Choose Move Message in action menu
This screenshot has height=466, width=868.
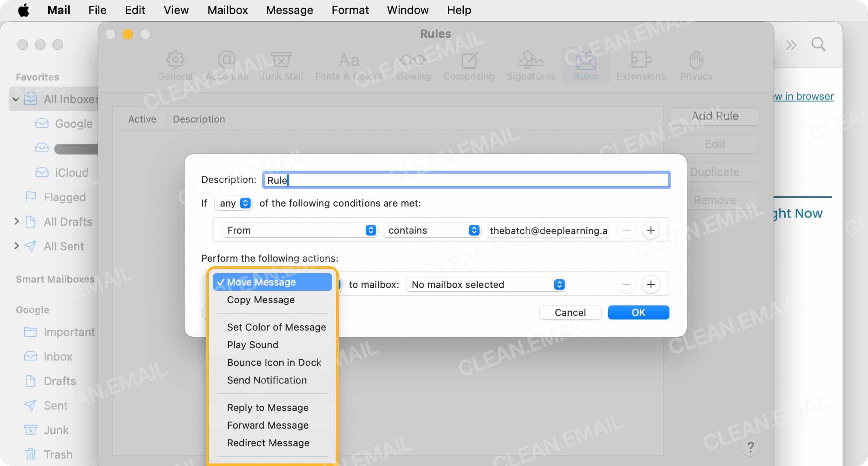(272, 282)
